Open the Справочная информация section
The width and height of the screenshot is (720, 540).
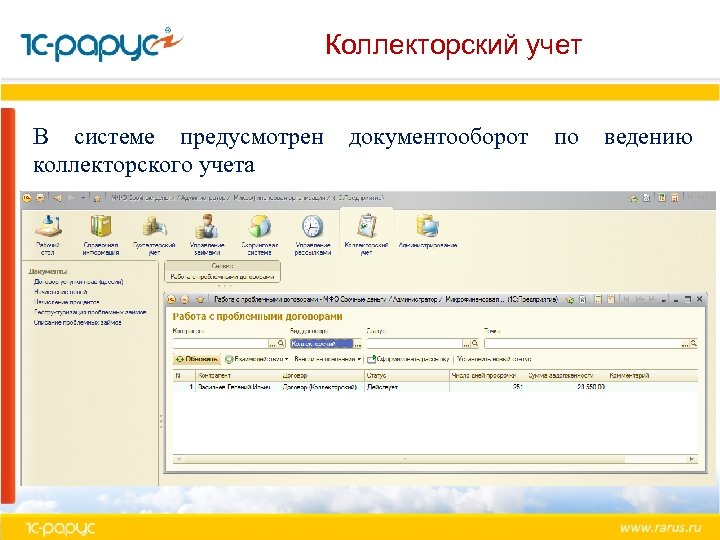point(101,235)
